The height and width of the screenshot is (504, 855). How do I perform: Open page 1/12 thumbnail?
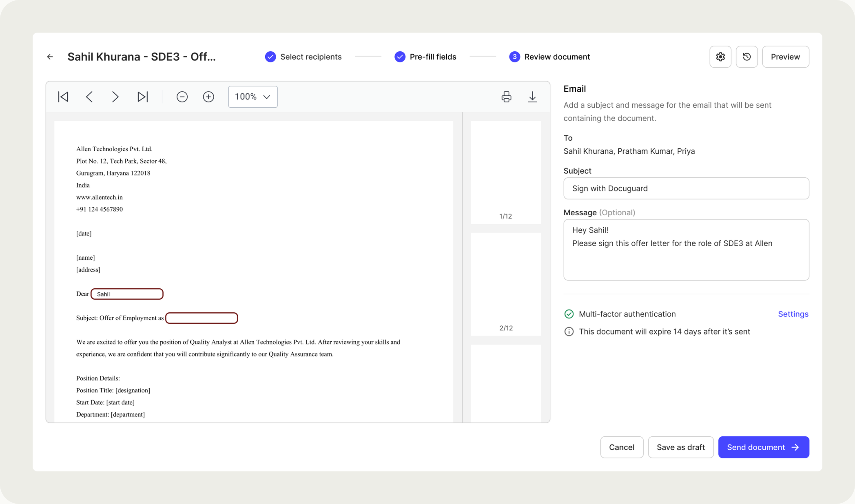coord(506,172)
